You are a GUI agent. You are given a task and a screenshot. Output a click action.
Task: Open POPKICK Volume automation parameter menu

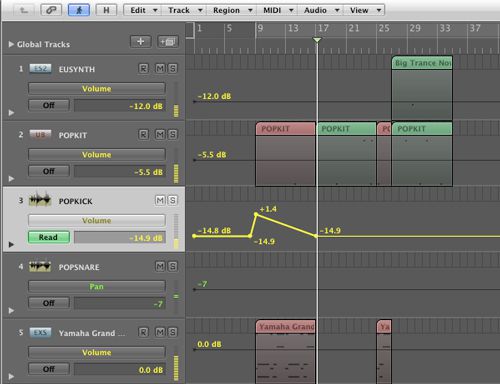click(97, 220)
